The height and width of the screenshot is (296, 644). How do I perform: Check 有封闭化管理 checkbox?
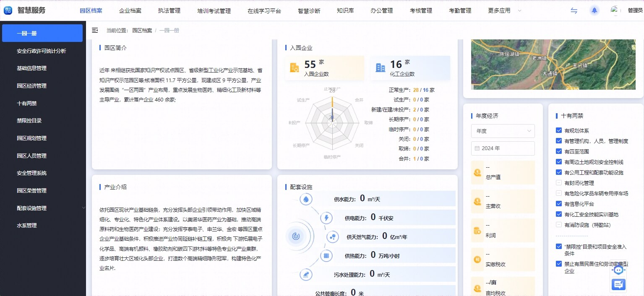tap(558, 183)
